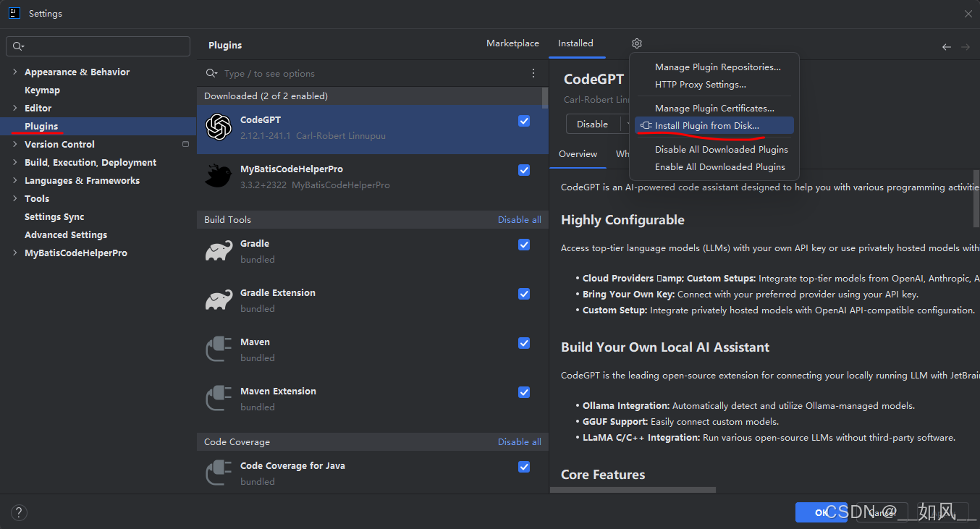Click the Maven Extension plug icon
The image size is (980, 529).
pyautogui.click(x=219, y=399)
